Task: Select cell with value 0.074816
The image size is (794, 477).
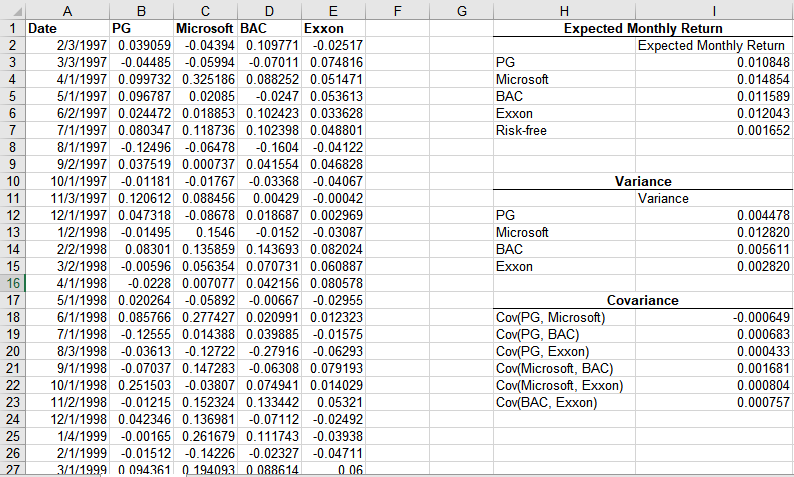Action: pos(333,62)
